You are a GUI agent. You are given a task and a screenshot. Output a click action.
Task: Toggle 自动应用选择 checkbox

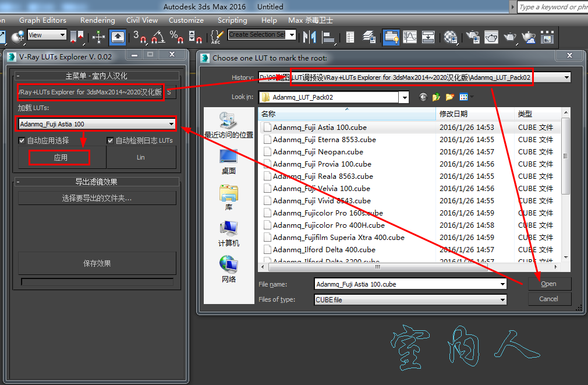22,141
